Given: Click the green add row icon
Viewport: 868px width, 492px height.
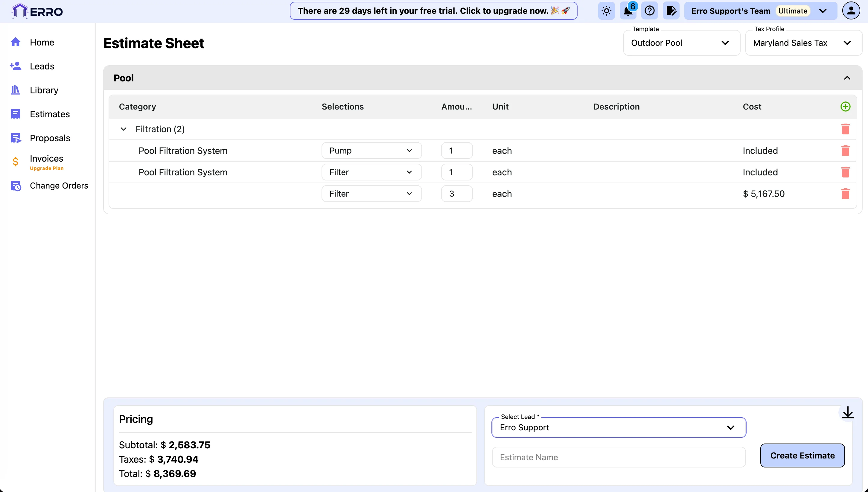Looking at the screenshot, I should (x=845, y=107).
